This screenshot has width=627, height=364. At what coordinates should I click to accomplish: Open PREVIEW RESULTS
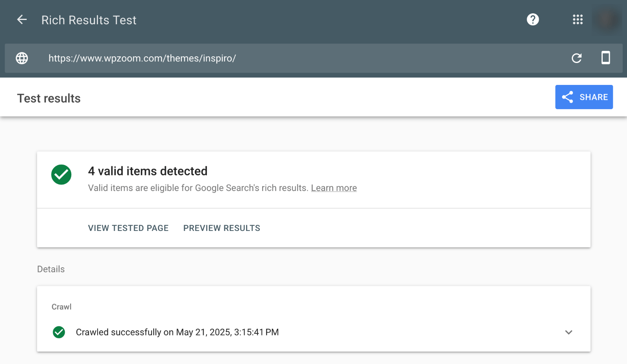tap(222, 228)
